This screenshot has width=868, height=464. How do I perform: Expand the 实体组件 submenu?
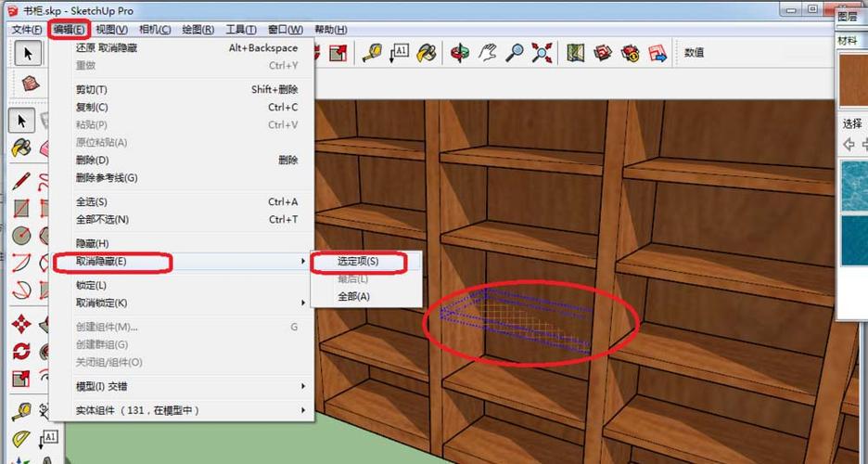(182, 410)
